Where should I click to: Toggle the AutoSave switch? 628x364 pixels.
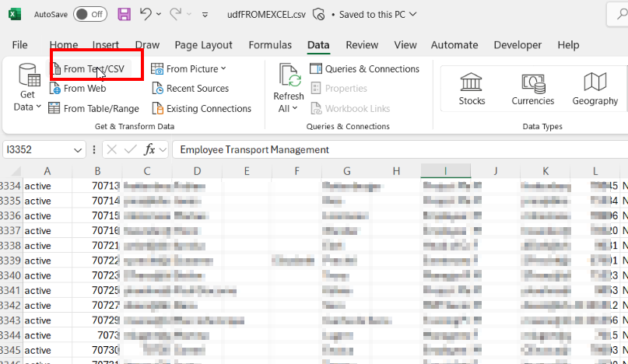pyautogui.click(x=90, y=14)
